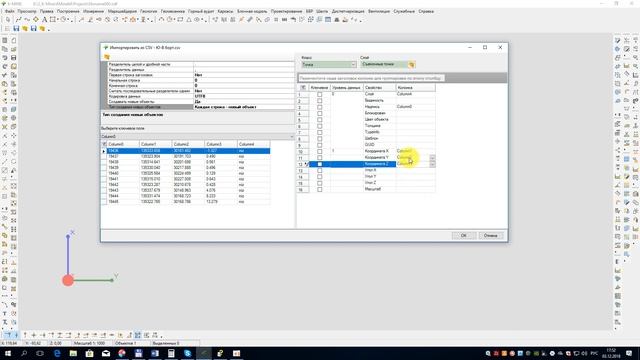Viewport: 640px width, 360px height.
Task: Open column dropdown arrow for Координата Y row
Action: pyautogui.click(x=432, y=158)
